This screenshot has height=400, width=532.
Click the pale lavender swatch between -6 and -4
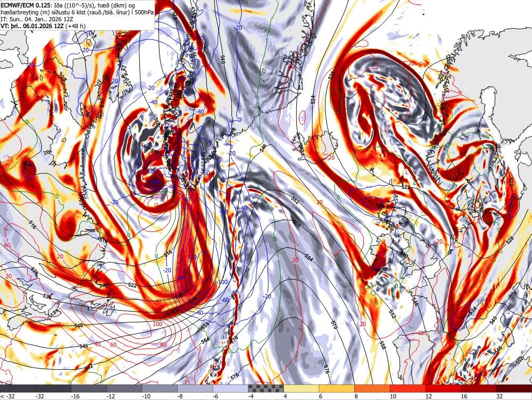point(230,389)
